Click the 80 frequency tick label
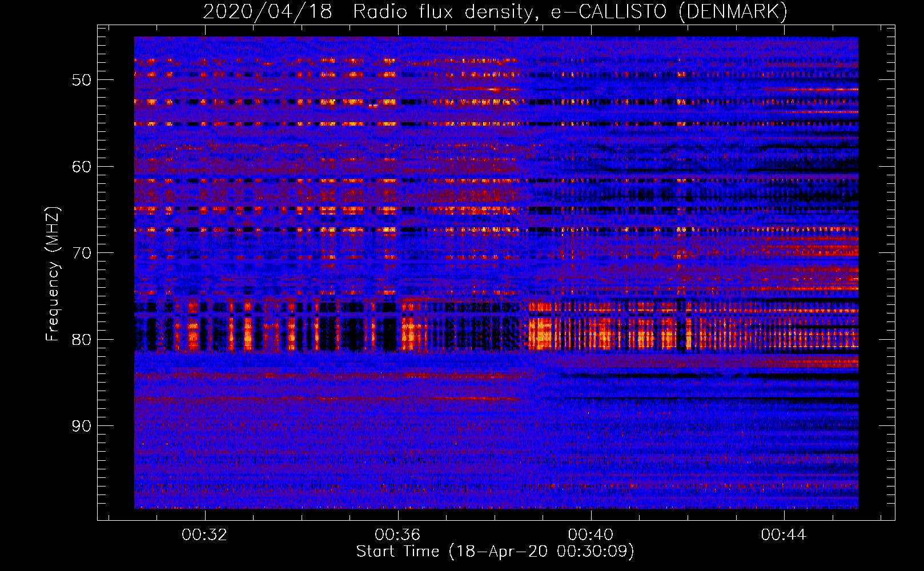This screenshot has height=571, width=924. click(81, 339)
